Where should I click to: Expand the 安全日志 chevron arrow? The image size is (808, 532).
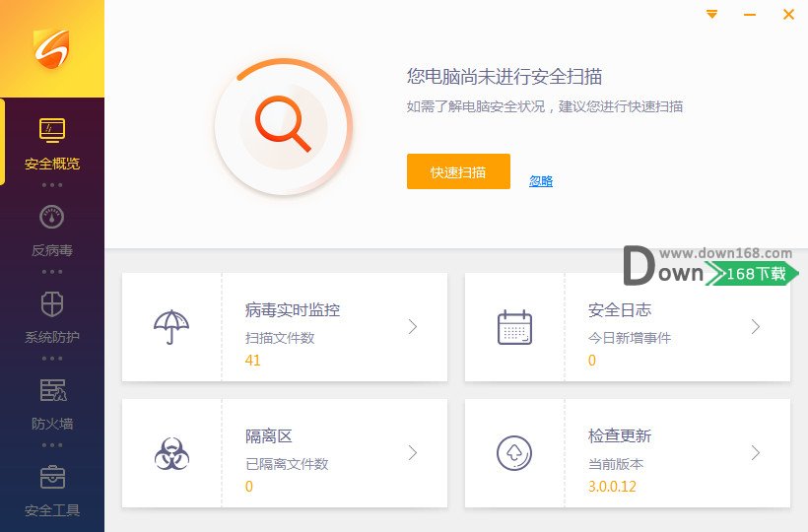point(756,326)
